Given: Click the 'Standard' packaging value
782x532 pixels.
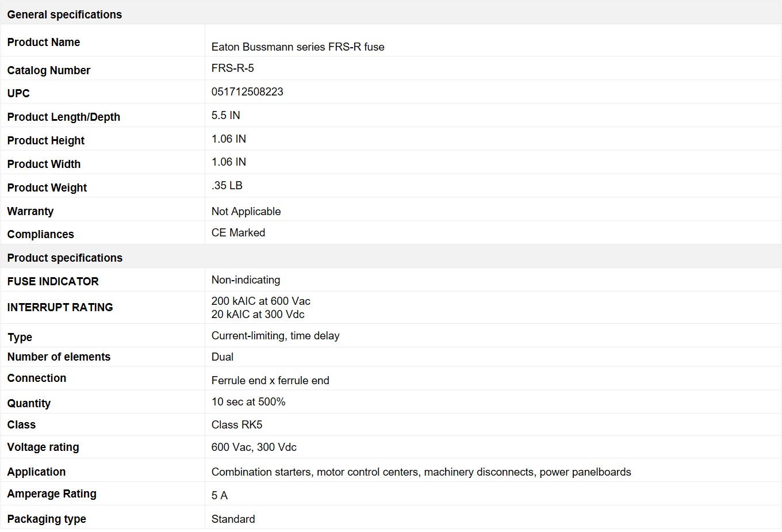Looking at the screenshot, I should tap(233, 519).
